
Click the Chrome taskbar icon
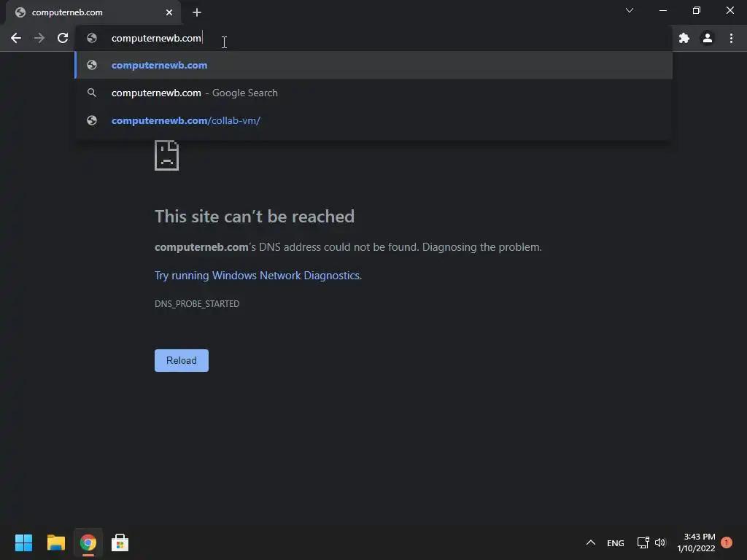tap(88, 542)
